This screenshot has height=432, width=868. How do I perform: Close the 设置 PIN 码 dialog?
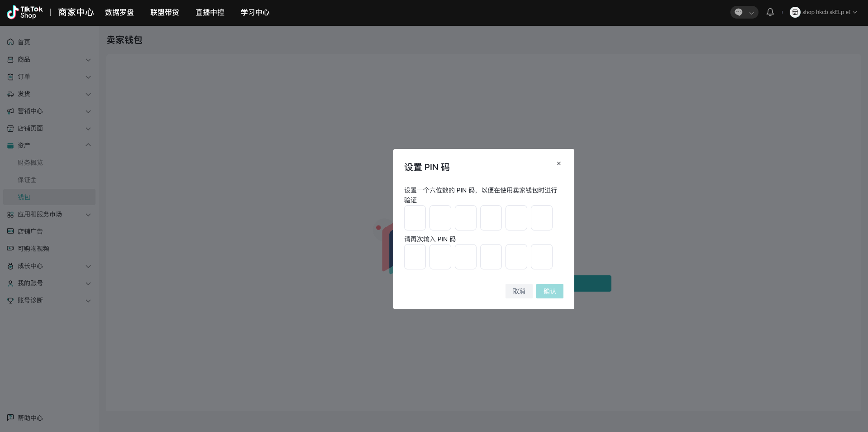[558, 163]
